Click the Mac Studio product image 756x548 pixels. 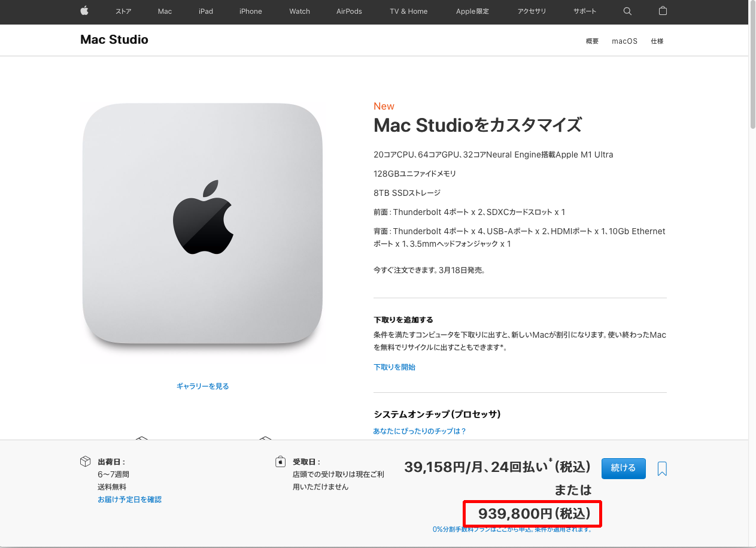click(x=202, y=223)
